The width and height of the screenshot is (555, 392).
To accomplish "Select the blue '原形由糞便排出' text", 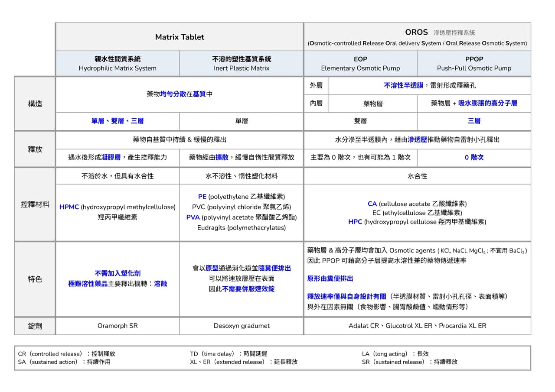I will coord(330,279).
